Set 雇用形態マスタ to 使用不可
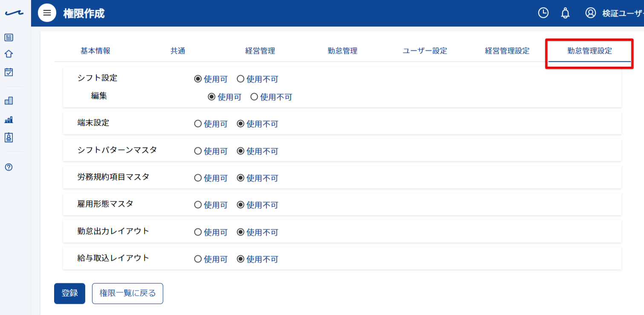The width and height of the screenshot is (644, 315). click(x=240, y=205)
